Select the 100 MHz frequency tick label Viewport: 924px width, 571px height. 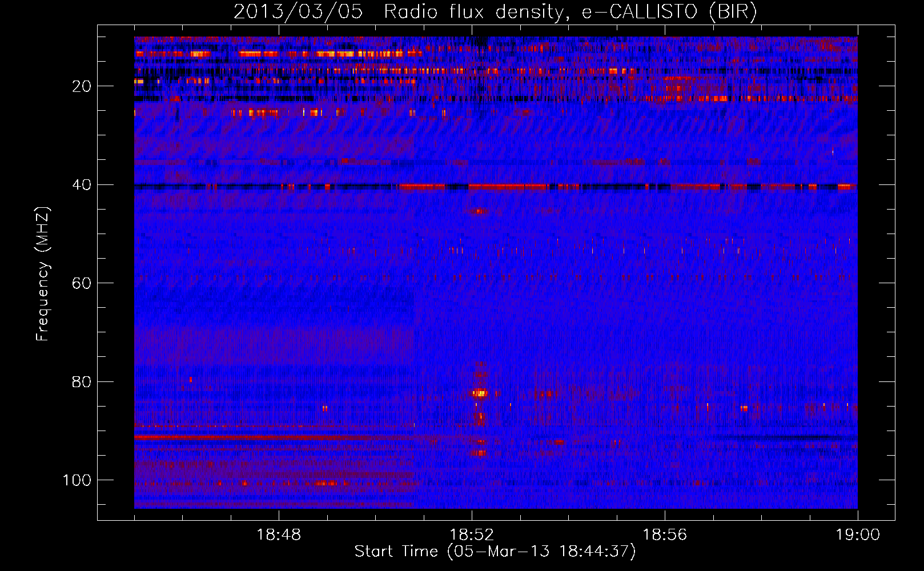(77, 480)
